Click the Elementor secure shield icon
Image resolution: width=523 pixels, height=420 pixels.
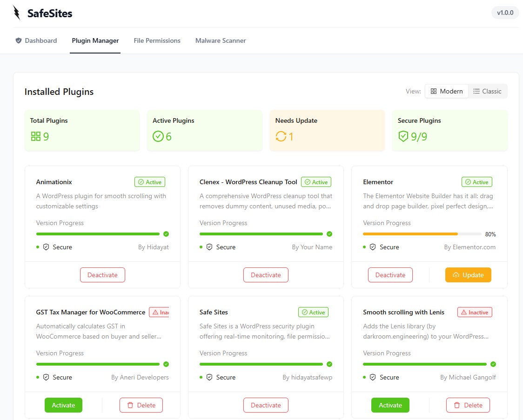(x=373, y=247)
